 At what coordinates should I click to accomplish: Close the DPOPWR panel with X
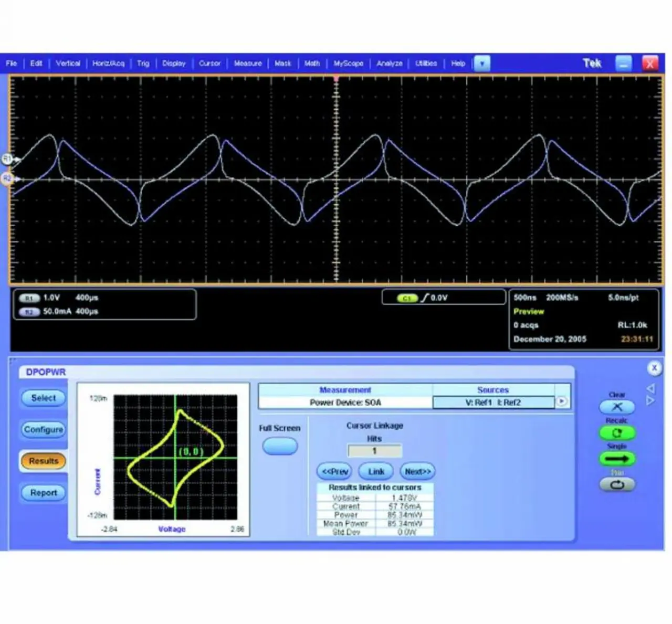point(654,368)
